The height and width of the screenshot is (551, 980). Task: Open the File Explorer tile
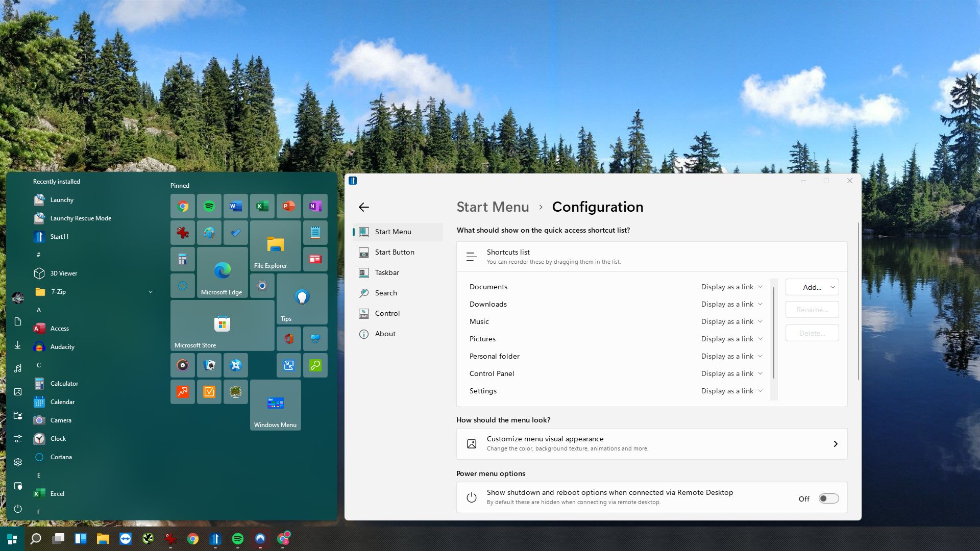pos(275,246)
